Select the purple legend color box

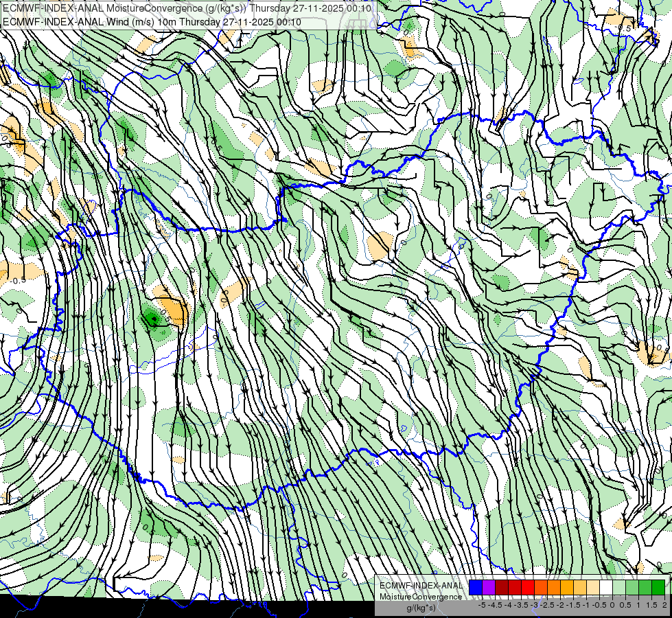click(489, 587)
